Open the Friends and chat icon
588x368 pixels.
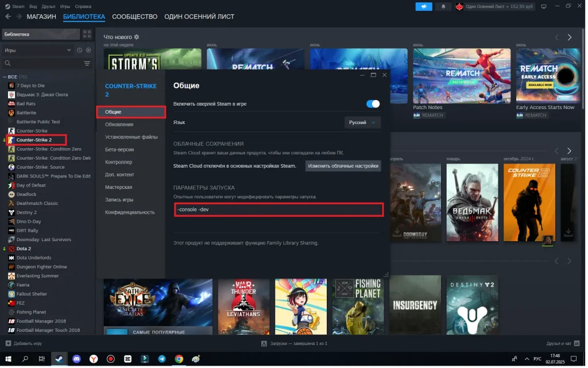click(x=577, y=343)
